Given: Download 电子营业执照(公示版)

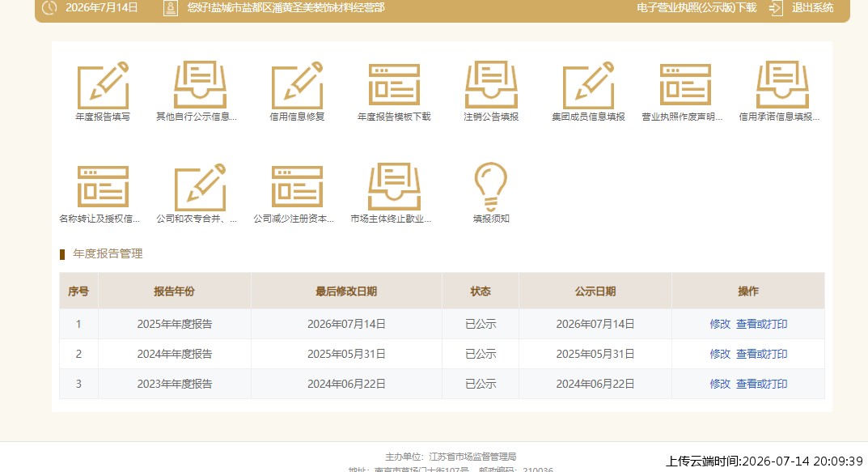Looking at the screenshot, I should tap(697, 8).
